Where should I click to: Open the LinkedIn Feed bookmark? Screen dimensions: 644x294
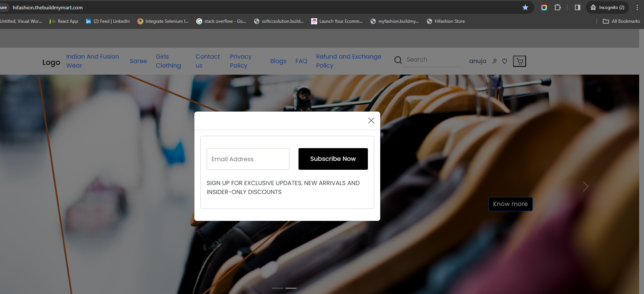pos(108,21)
